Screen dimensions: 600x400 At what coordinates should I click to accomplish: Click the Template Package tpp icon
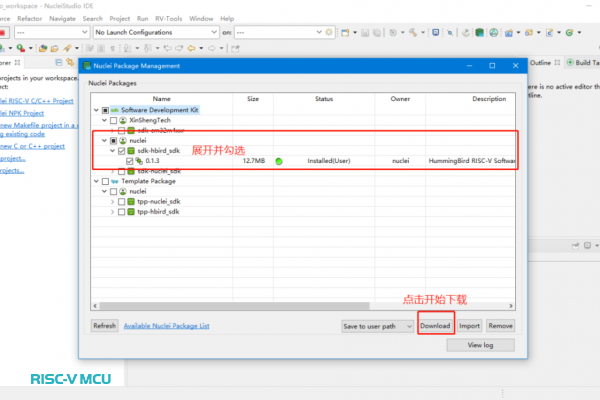click(x=115, y=181)
